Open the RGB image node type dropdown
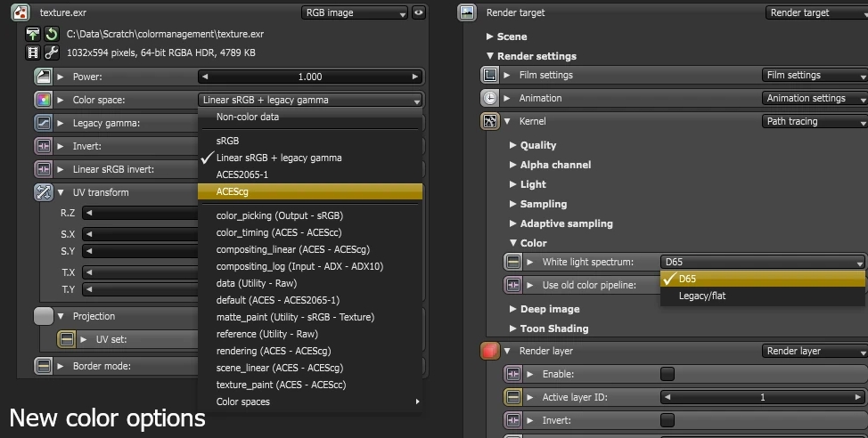Screen dimensions: 868x438 [x=354, y=13]
